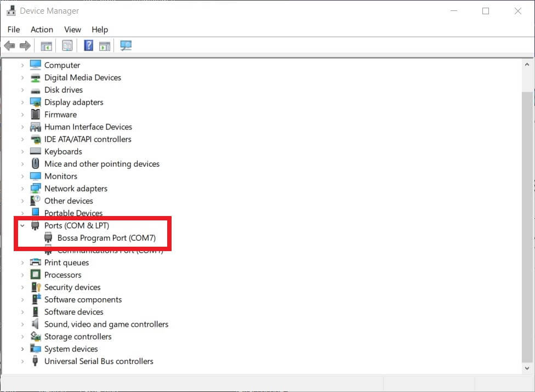The height and width of the screenshot is (392, 535).
Task: Click the Universal Serial Bus controllers icon
Action: point(35,361)
